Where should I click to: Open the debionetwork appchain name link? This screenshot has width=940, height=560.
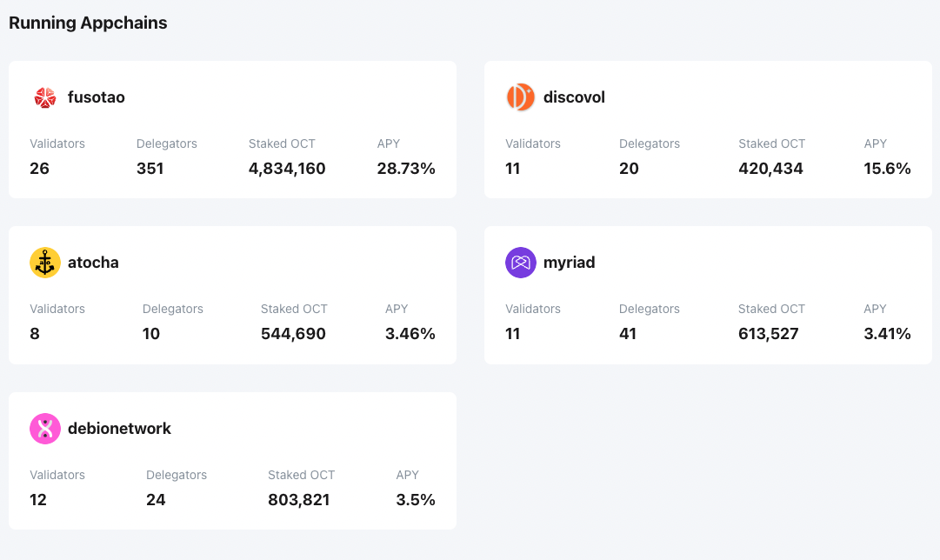pyautogui.click(x=119, y=429)
